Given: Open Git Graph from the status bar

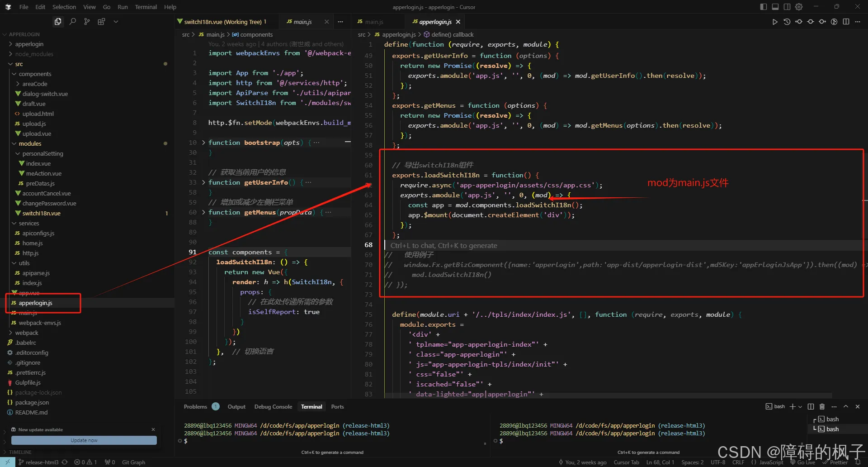Looking at the screenshot, I should pyautogui.click(x=133, y=462).
